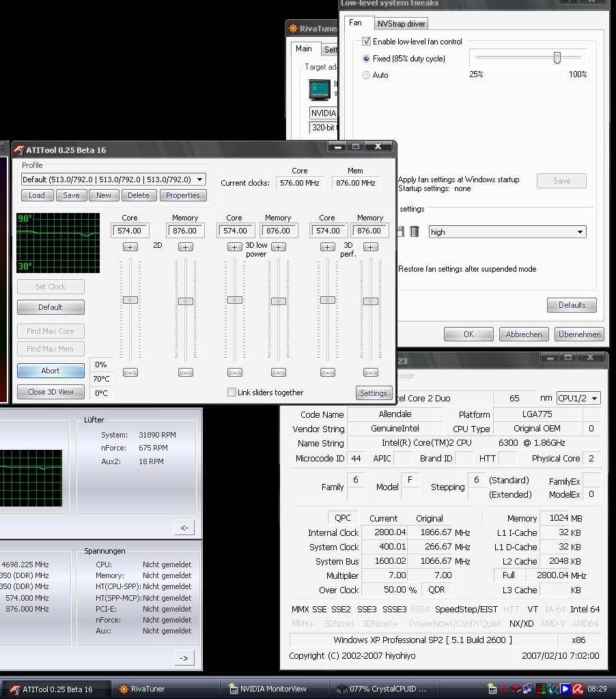The width and height of the screenshot is (616, 699).
Task: Click 2D Core value field 574.00
Action: pyautogui.click(x=129, y=231)
